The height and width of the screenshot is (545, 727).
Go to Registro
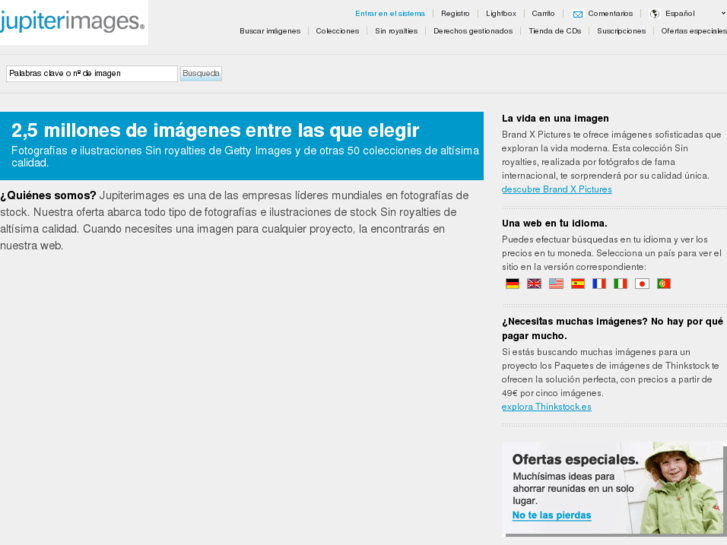point(455,13)
